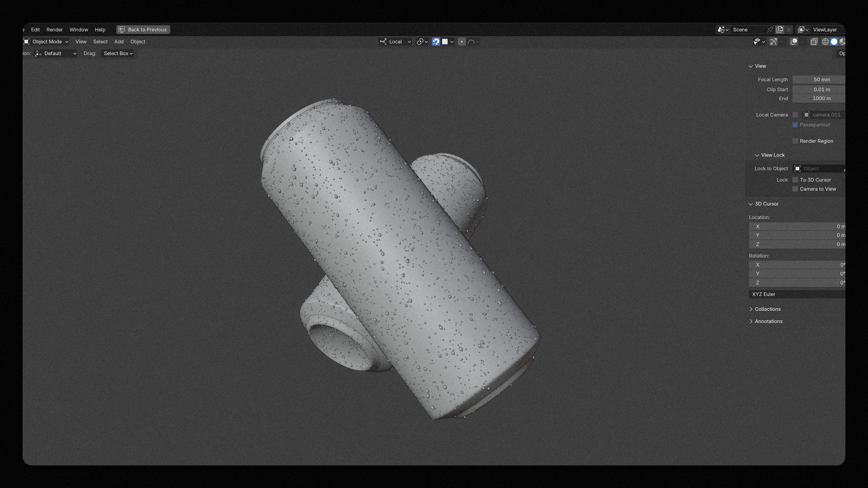Pin the scene with pushpin icon
The height and width of the screenshot is (488, 868).
[x=770, y=30]
